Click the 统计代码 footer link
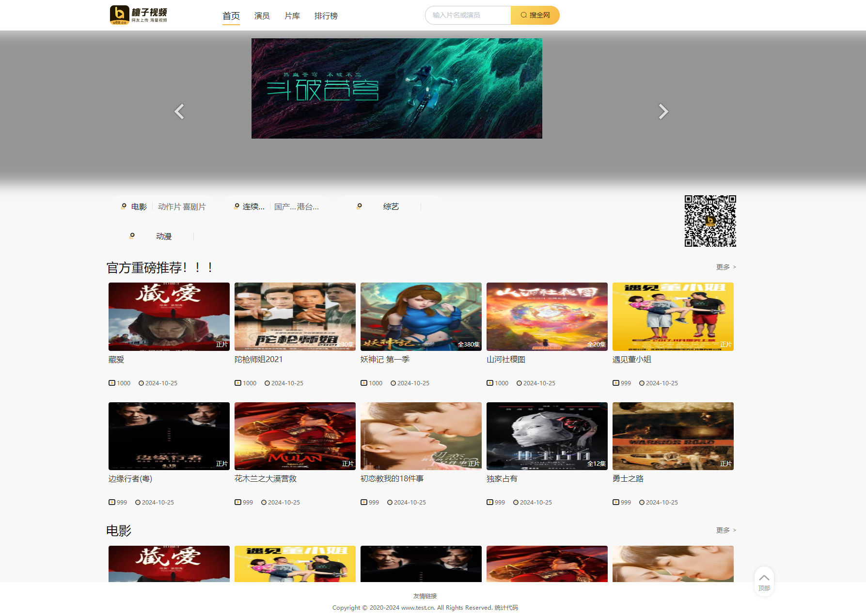 (506, 608)
